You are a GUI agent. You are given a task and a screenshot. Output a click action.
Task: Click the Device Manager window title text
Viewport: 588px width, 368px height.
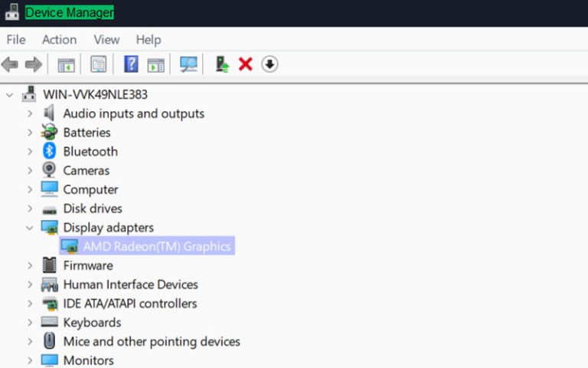(70, 12)
